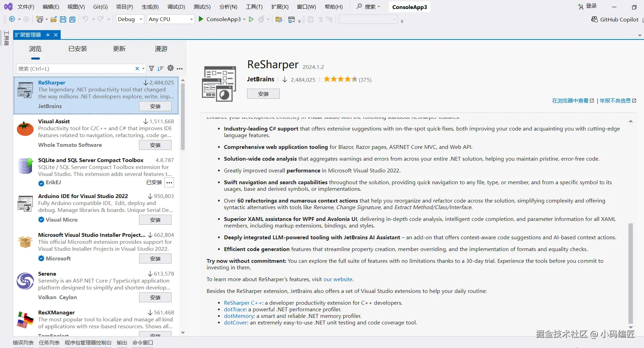Open the 编辑(E) menu

pos(51,7)
